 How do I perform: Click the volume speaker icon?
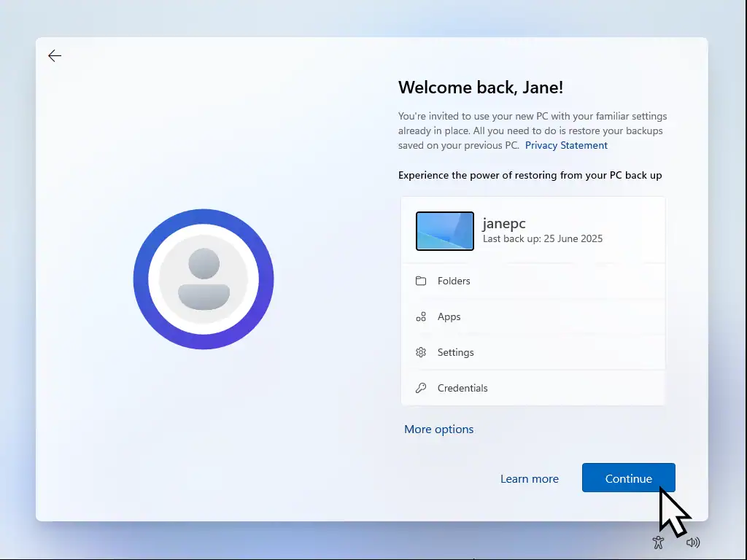(693, 542)
